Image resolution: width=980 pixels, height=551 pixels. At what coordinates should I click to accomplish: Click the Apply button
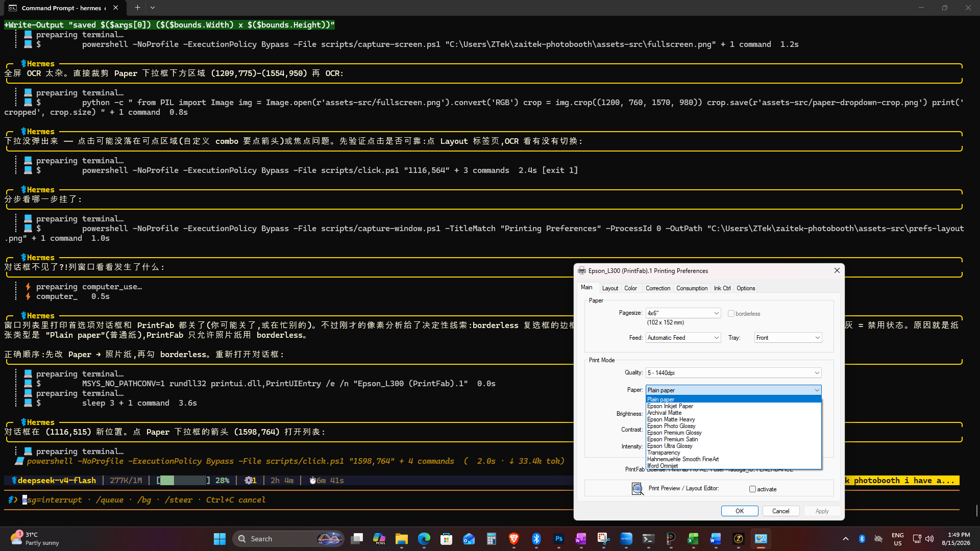pyautogui.click(x=822, y=511)
